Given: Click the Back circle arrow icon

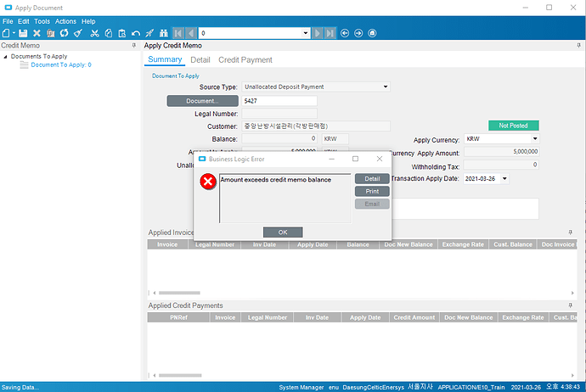Looking at the screenshot, I should point(345,33).
